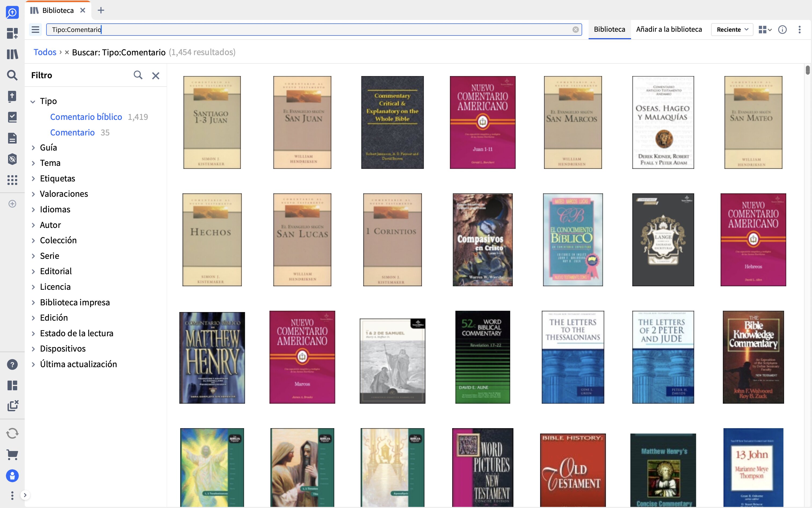
Task: Open the dashboard add-panel icon
Action: tap(12, 33)
